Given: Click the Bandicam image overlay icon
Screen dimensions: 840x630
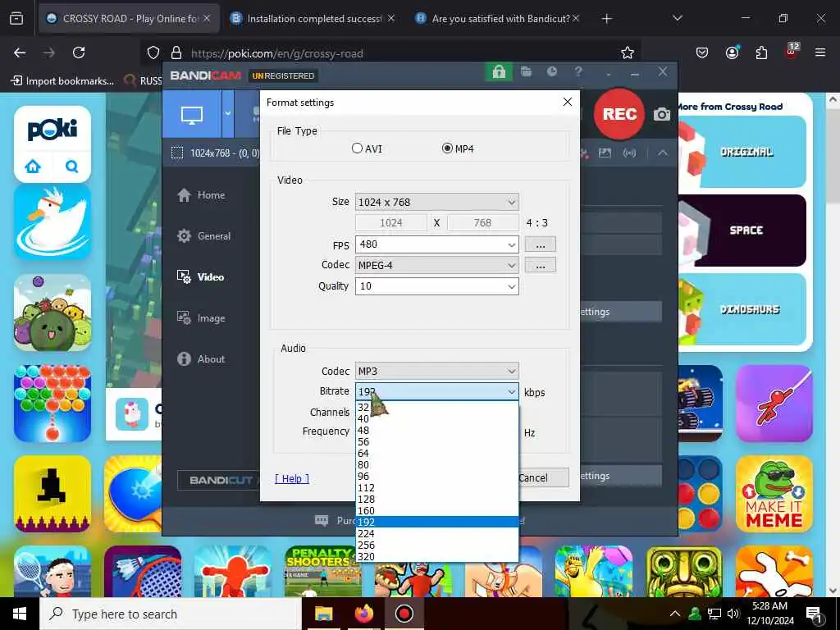Looking at the screenshot, I should pyautogui.click(x=605, y=153).
